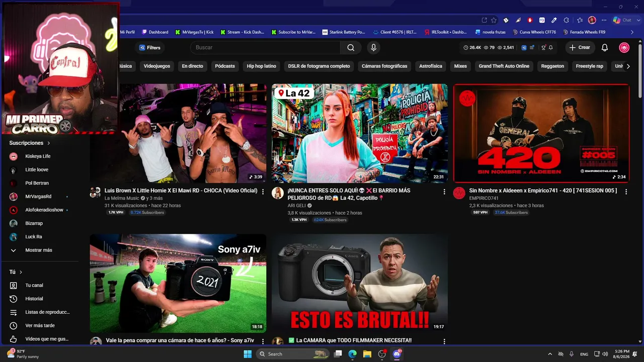Play the Sony a7iv video thumbnail
Viewport: 644px width, 362px height.
coord(178,283)
